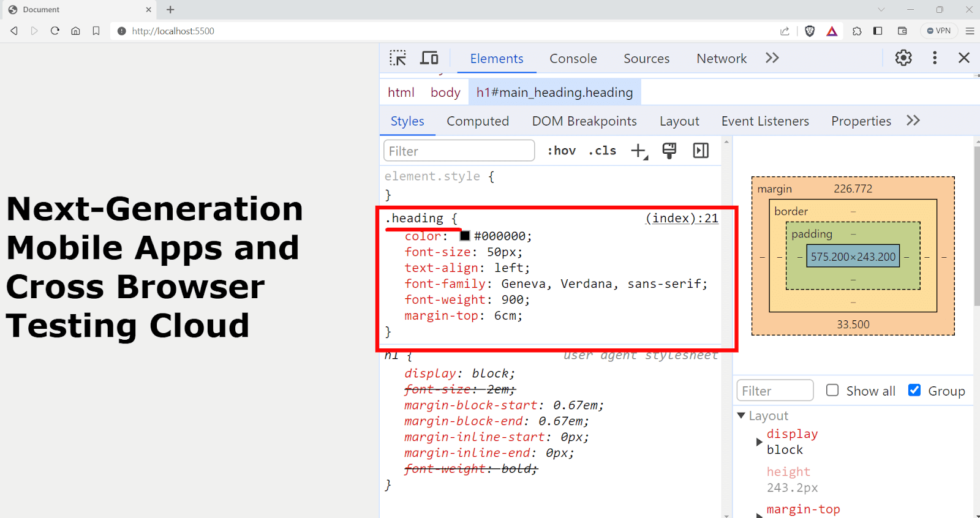Viewport: 980px width, 518px height.
Task: Open the (index):21 source link
Action: click(682, 219)
